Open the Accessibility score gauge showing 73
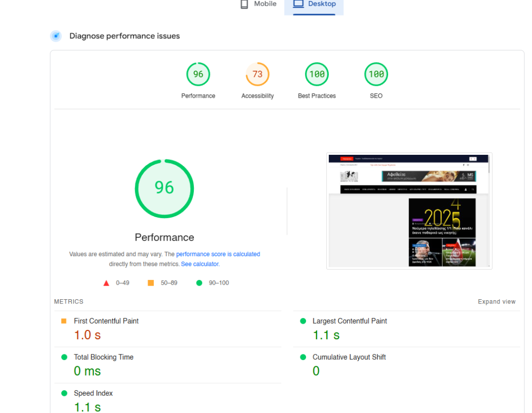 [x=258, y=74]
